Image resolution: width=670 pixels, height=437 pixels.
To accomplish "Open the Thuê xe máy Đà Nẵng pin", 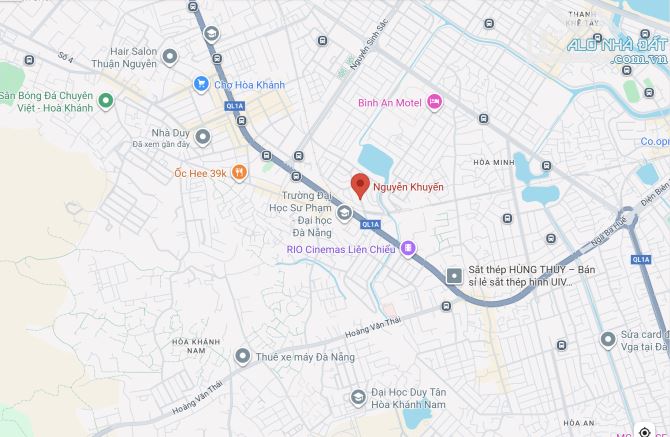I will [243, 356].
